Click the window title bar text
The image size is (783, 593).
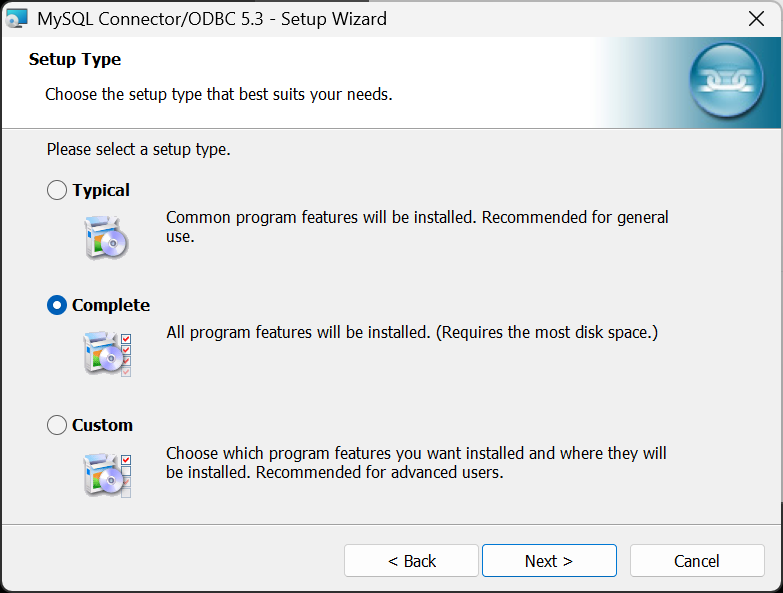pos(212,18)
